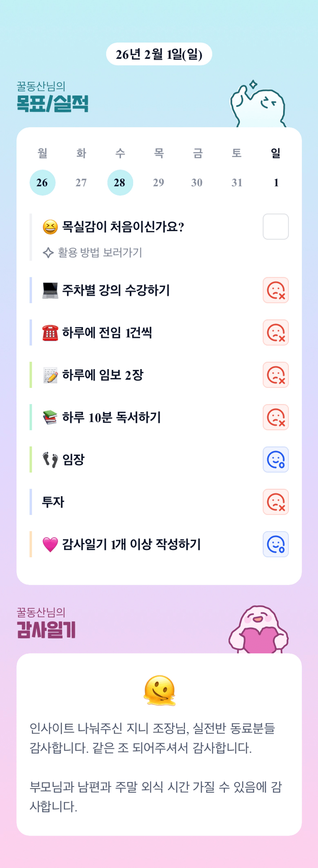Image resolution: width=318 pixels, height=868 pixels.
Task: Select Monday the 26th in week calendar
Action: 42,182
